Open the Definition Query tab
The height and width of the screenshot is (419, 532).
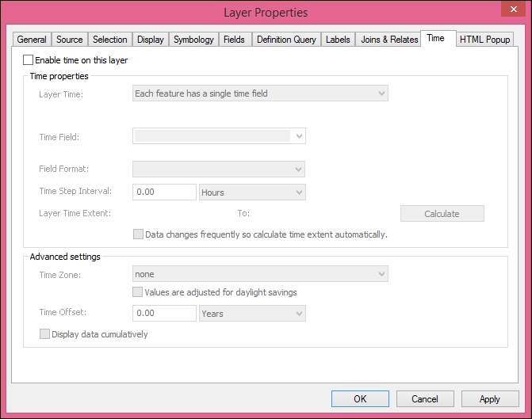click(x=286, y=40)
